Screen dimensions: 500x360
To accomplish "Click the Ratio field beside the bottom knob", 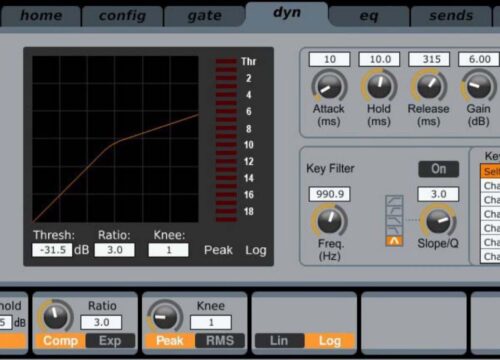I will [x=101, y=322].
